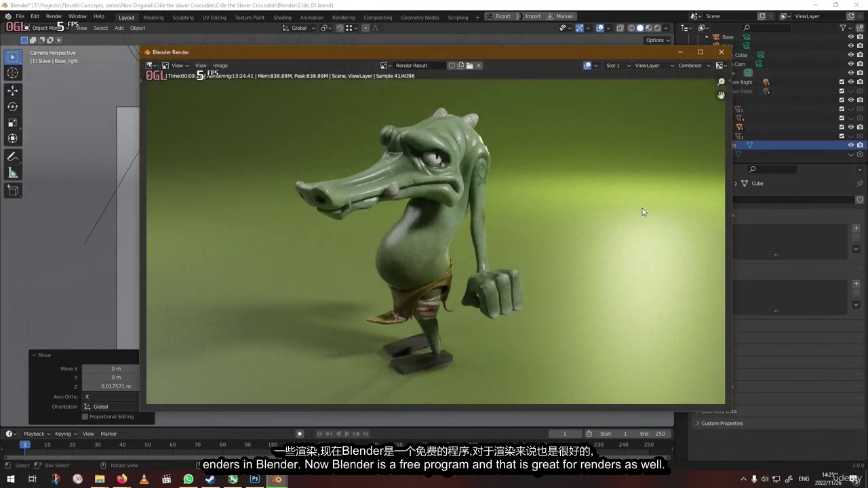Click the new image duplicate icon in the render header

pyautogui.click(x=460, y=66)
